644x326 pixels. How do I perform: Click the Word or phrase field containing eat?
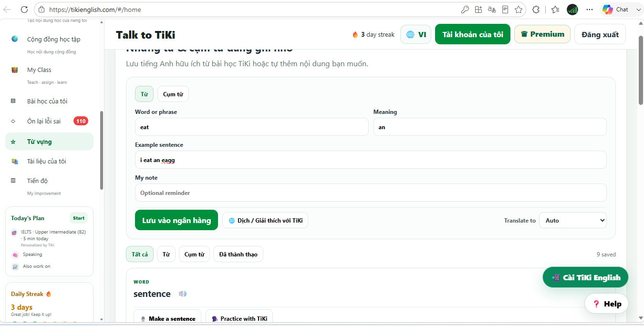(x=252, y=127)
